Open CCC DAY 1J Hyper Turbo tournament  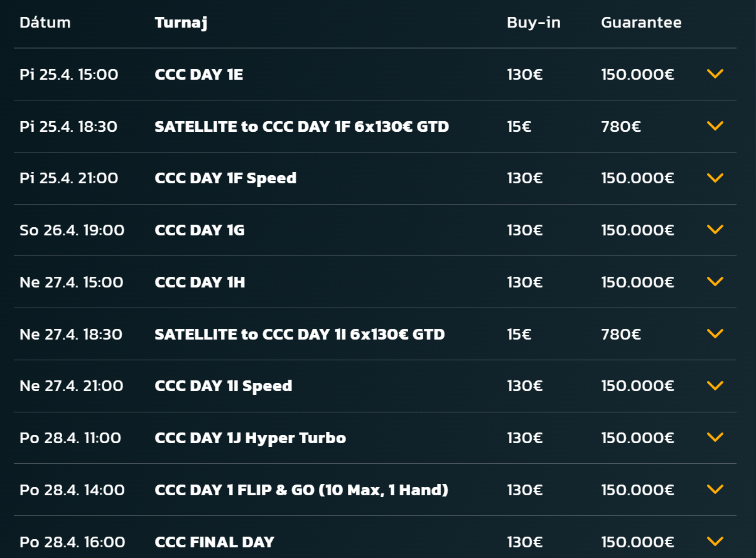click(250, 437)
